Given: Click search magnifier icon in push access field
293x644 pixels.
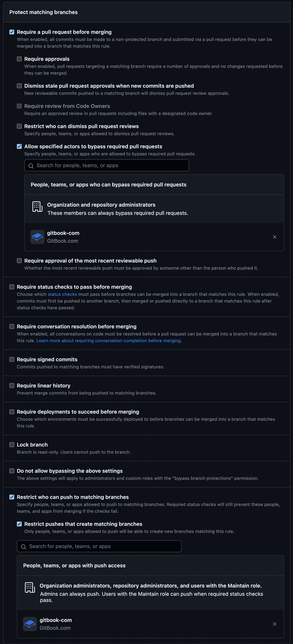Looking at the screenshot, I should pos(24,547).
